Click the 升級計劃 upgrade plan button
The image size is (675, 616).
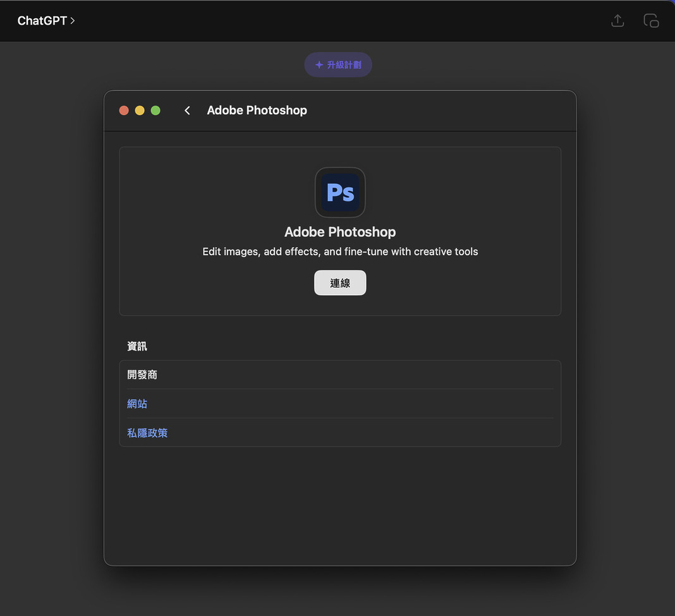pos(338,64)
